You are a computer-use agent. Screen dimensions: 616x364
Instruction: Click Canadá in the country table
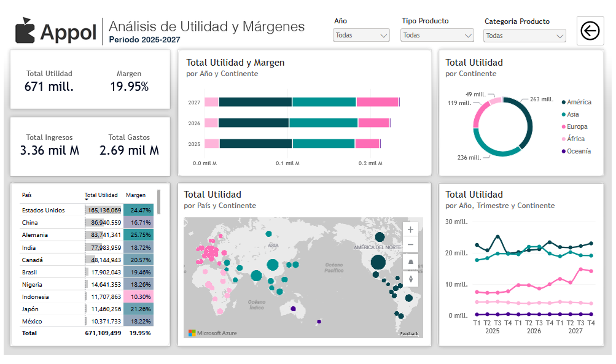point(32,260)
